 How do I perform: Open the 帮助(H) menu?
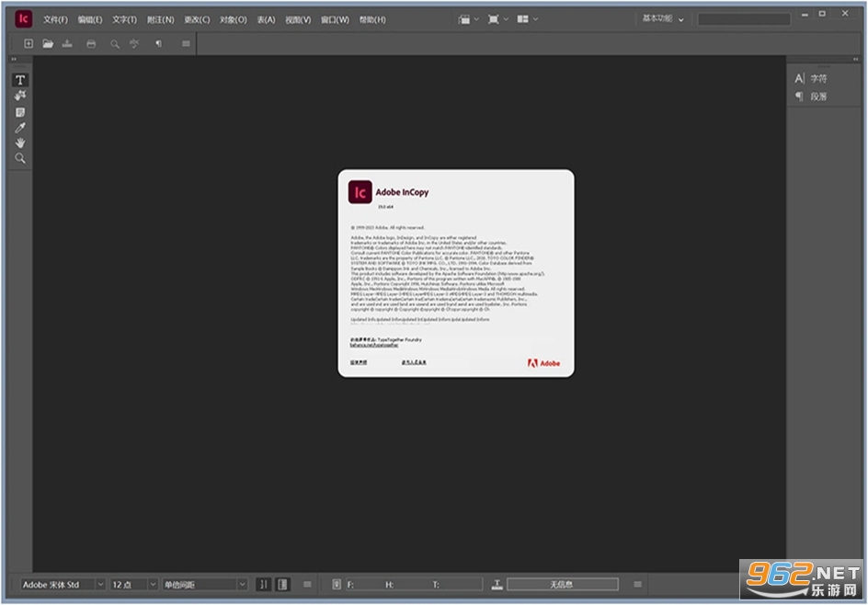coord(372,19)
